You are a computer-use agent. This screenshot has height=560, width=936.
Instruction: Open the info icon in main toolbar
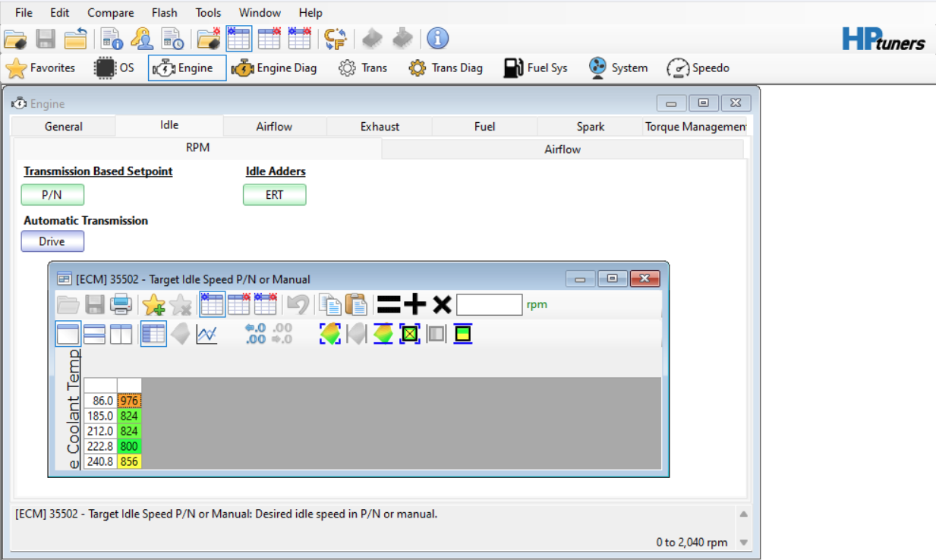tap(437, 39)
